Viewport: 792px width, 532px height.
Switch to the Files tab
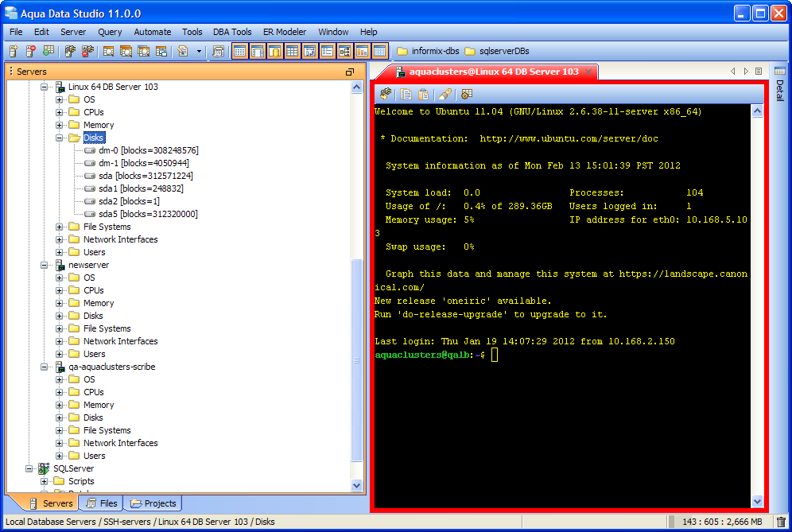point(102,503)
